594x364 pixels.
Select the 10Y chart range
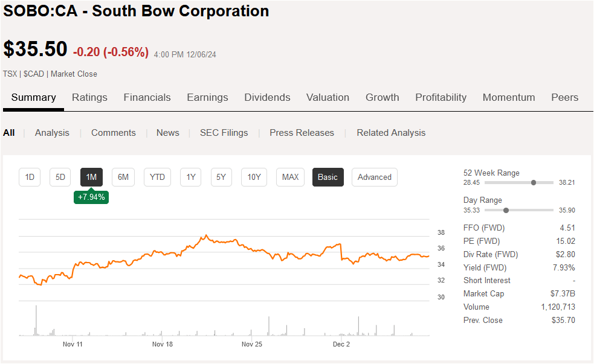click(253, 177)
